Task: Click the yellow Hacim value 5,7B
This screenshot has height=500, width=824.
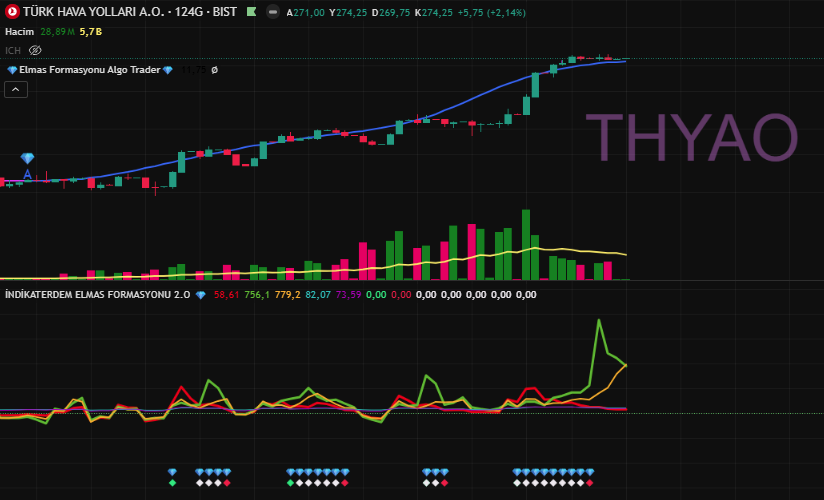Action: click(90, 32)
